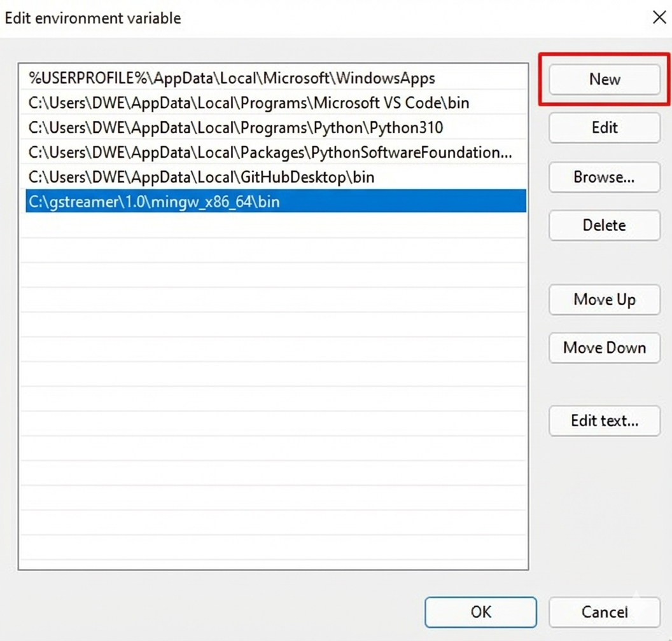Move the selected entry down
Viewport: 672px width, 641px height.
tap(603, 348)
